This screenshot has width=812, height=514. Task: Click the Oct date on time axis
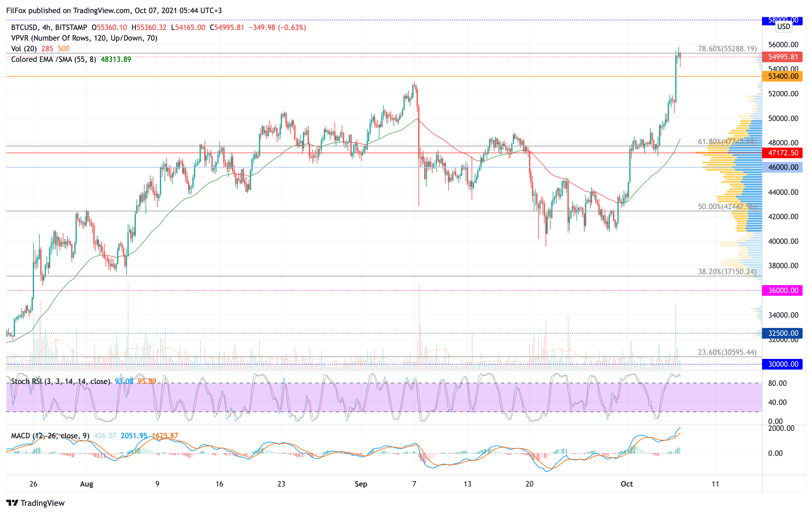pyautogui.click(x=626, y=484)
